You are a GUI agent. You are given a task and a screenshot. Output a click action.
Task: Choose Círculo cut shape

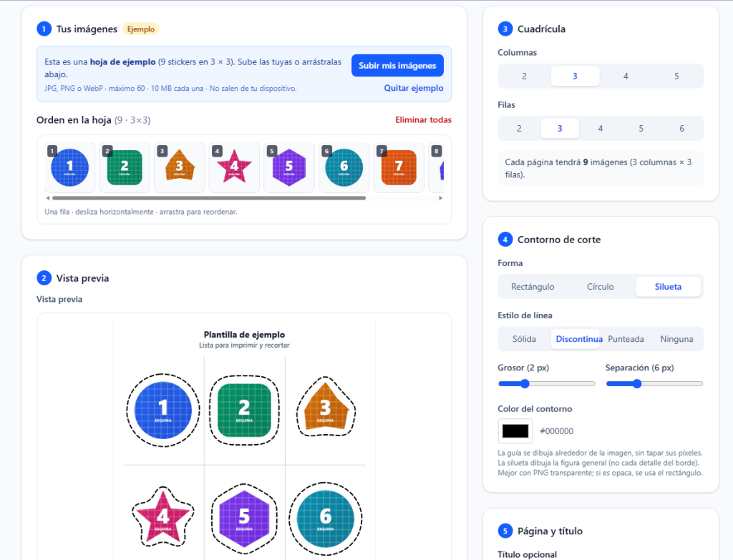coord(601,287)
